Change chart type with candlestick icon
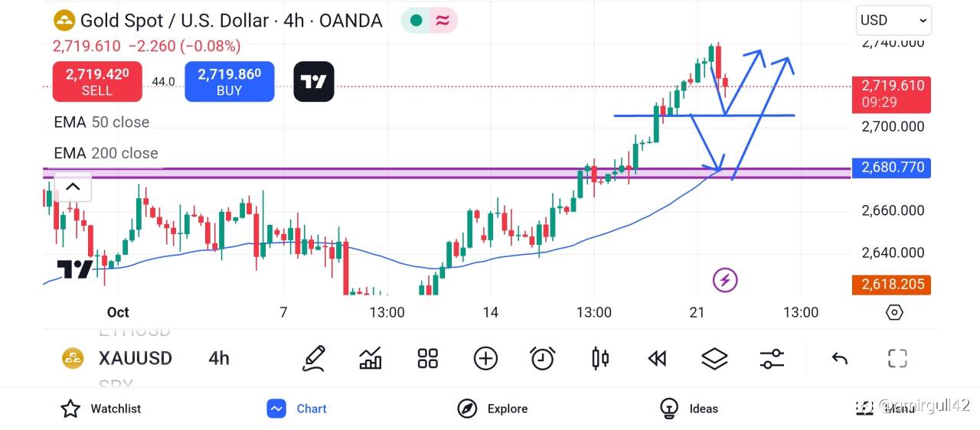 coord(600,358)
